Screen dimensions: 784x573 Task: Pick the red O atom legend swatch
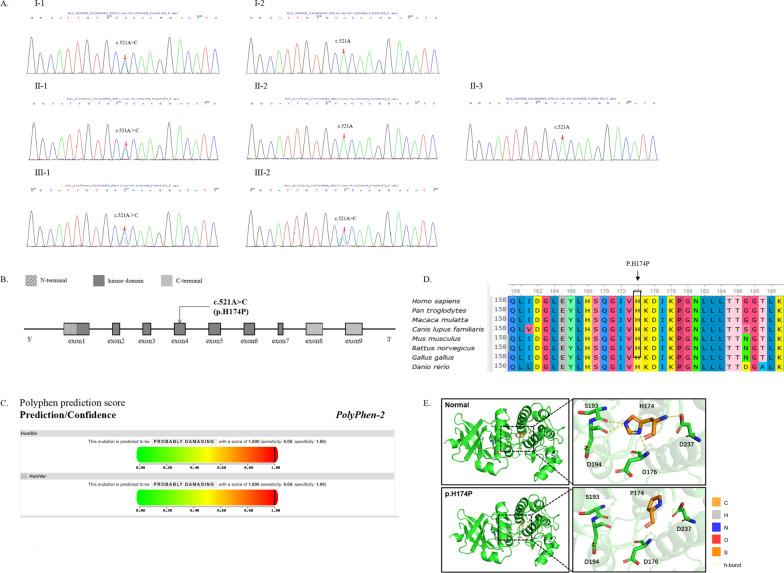click(716, 540)
